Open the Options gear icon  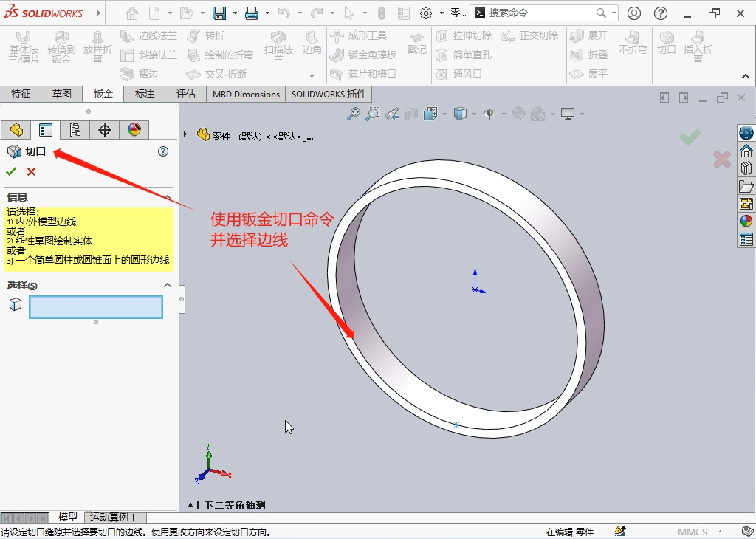pos(425,13)
